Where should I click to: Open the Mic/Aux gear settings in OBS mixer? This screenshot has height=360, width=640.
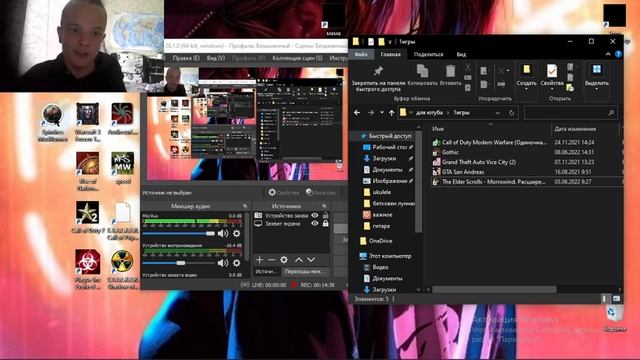point(236,233)
